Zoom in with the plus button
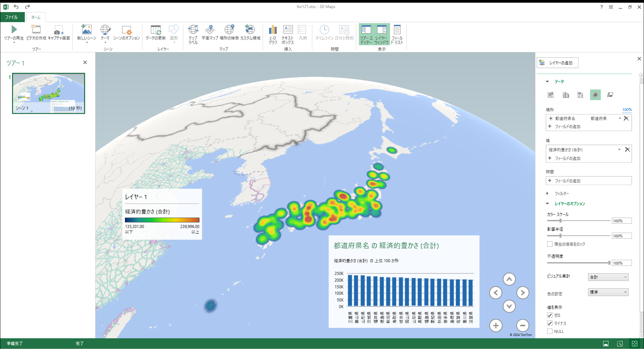Screen dimensions: 644x349 [x=496, y=325]
